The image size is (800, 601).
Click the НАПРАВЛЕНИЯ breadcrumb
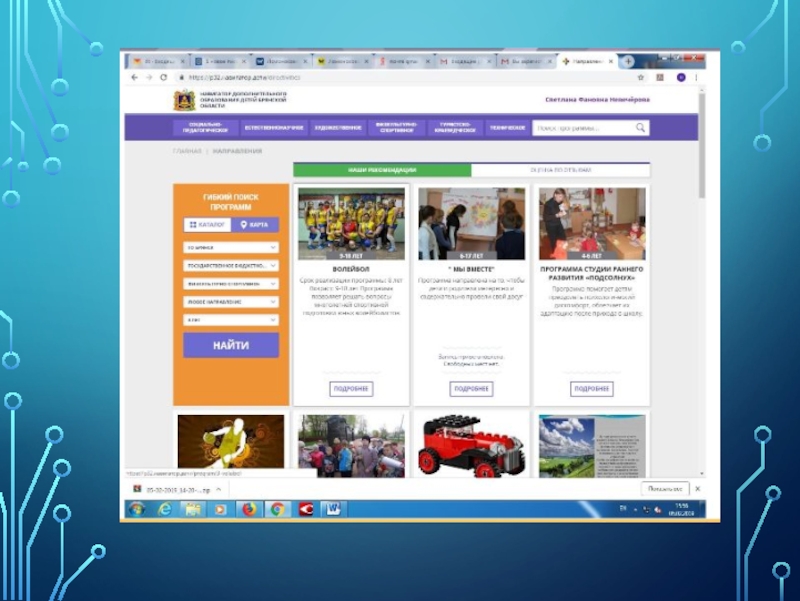(x=237, y=151)
